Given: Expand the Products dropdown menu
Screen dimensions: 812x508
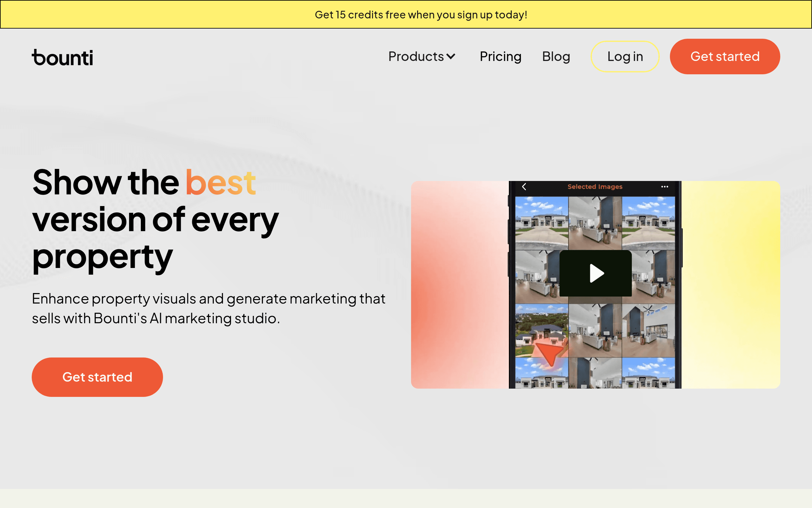Looking at the screenshot, I should click(422, 57).
